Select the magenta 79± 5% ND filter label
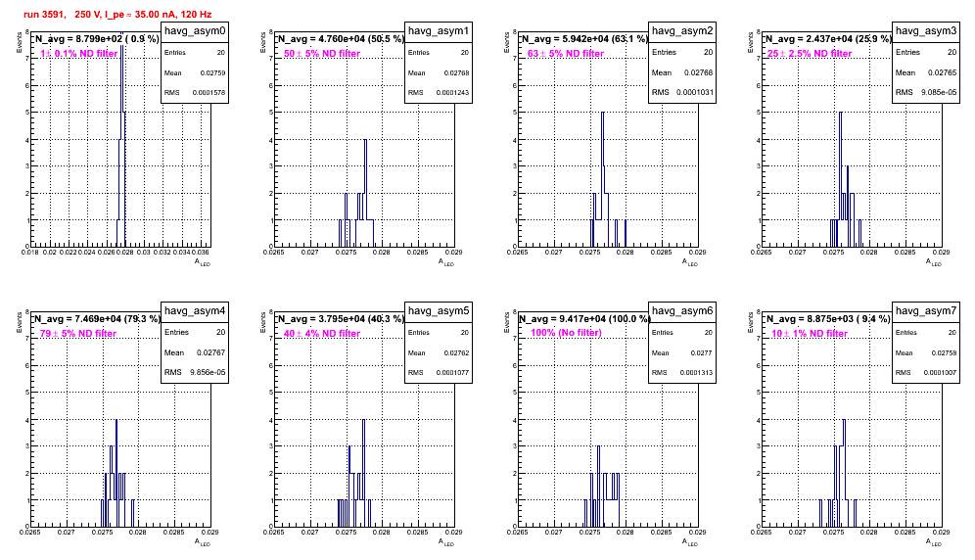This screenshot has width=975, height=560. [78, 334]
